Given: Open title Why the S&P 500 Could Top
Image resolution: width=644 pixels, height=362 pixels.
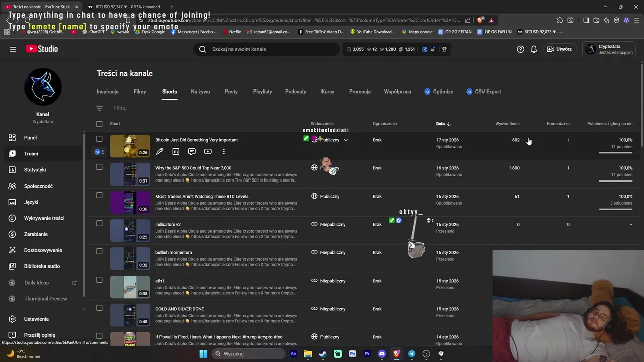Looking at the screenshot, I should (194, 168).
